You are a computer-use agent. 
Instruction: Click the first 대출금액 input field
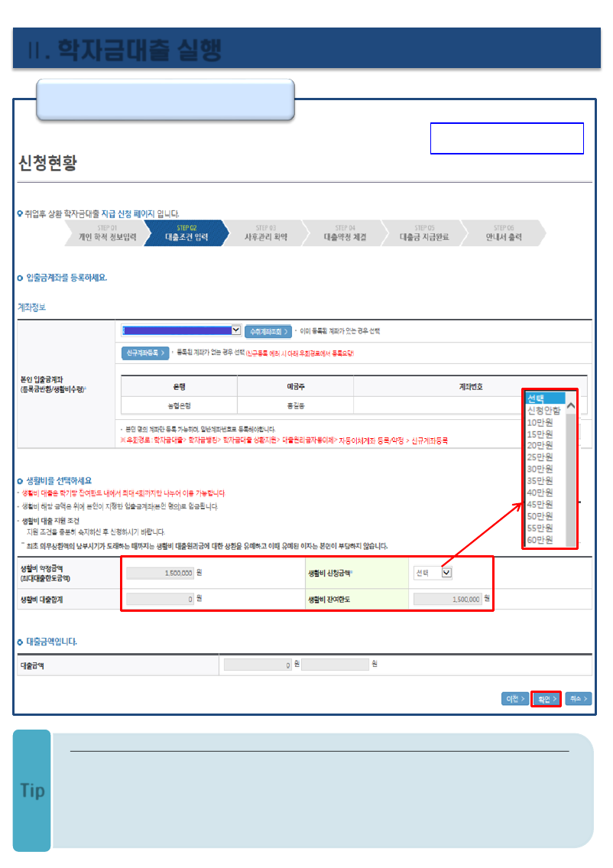click(x=258, y=665)
